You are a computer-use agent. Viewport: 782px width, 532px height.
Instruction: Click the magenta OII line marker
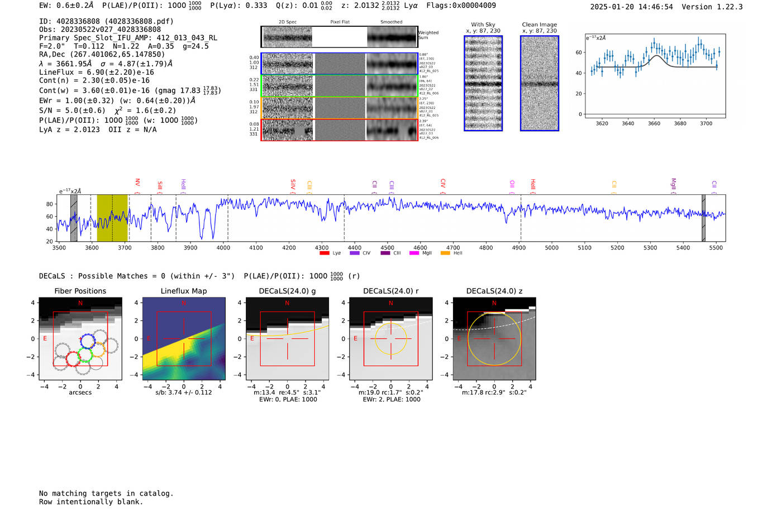pos(512,187)
